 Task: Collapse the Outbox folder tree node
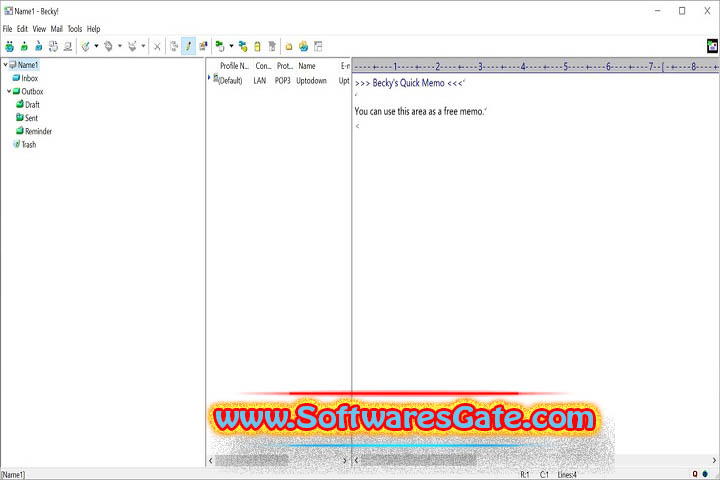[9, 91]
